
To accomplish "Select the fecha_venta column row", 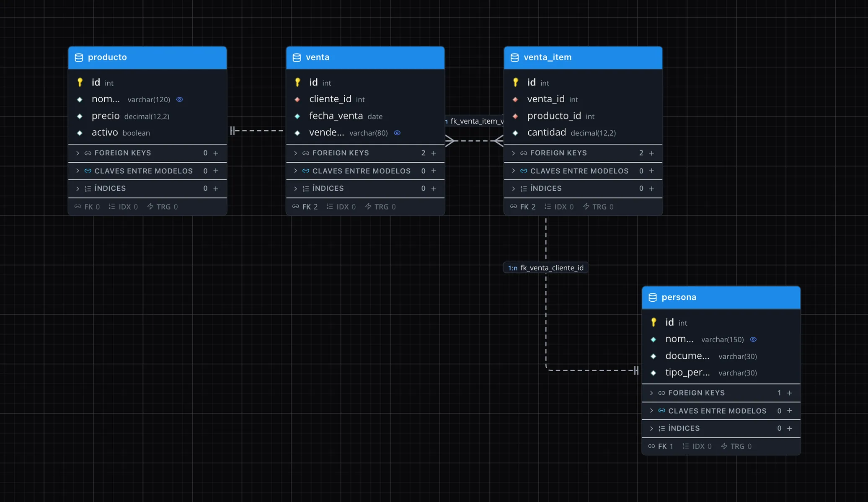I will (x=365, y=116).
